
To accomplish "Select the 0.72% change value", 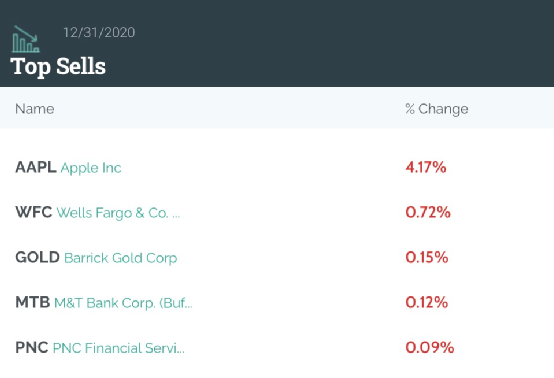I will (428, 212).
